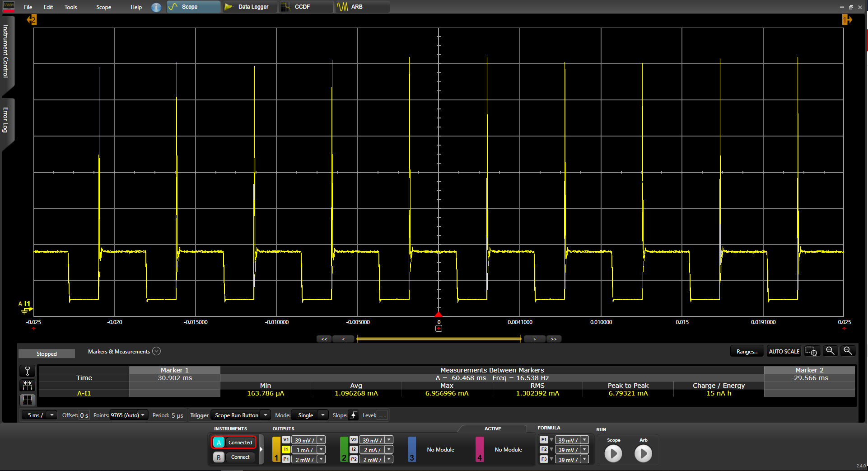Click the A-I1 ground reference marker beside the graph
The width and height of the screenshot is (868, 471).
point(26,307)
